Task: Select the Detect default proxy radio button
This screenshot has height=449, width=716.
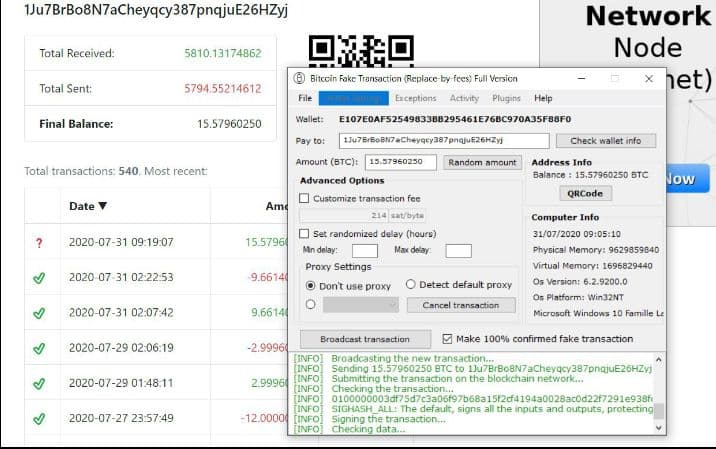Action: point(411,285)
